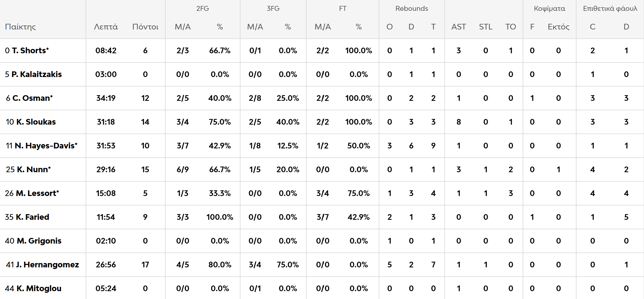Sort by TO turnovers header
The image size is (644, 299).
[511, 27]
